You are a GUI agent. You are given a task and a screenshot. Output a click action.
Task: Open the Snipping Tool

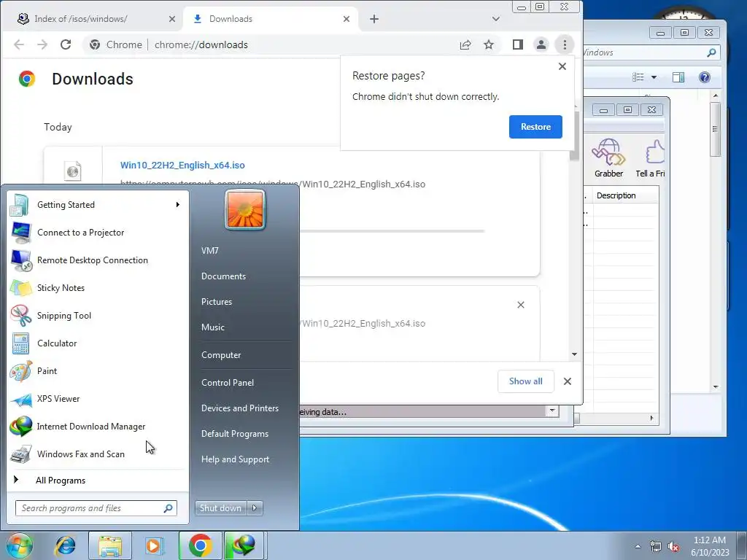(97, 315)
